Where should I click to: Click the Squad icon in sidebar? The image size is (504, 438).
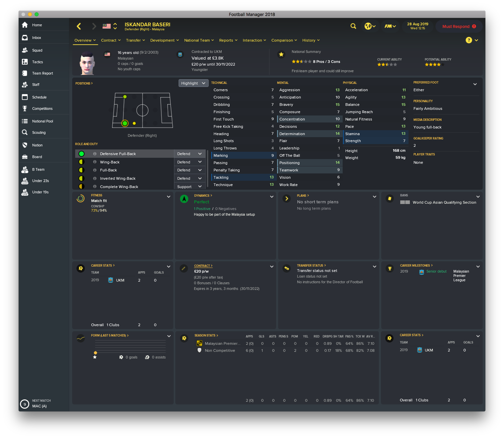(25, 50)
